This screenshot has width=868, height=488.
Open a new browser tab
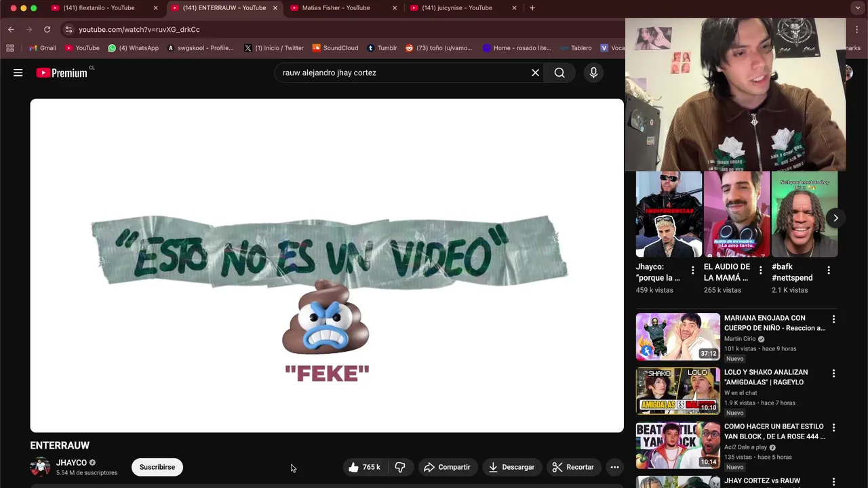pyautogui.click(x=532, y=8)
